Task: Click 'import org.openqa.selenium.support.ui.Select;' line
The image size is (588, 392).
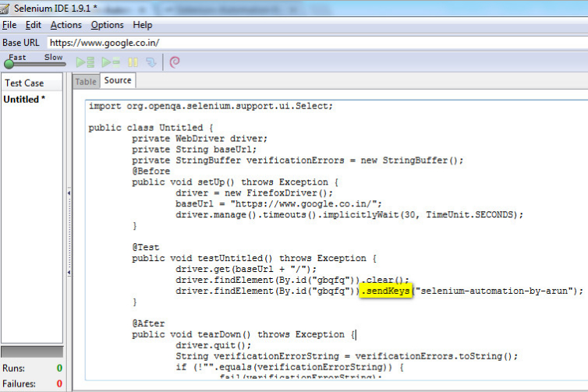Action: (211, 106)
